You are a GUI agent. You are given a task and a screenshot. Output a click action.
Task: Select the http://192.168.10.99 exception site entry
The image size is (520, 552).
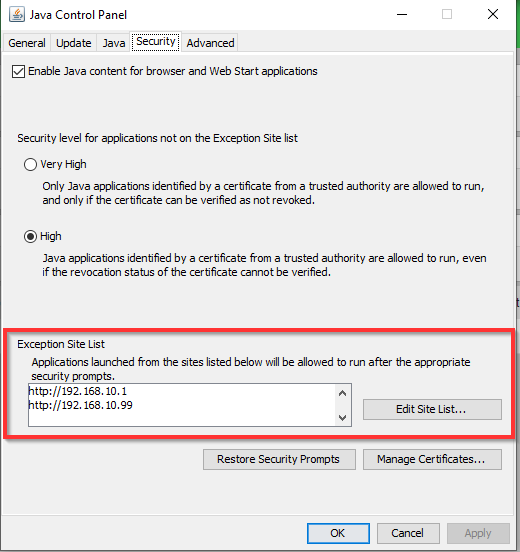pyautogui.click(x=81, y=405)
